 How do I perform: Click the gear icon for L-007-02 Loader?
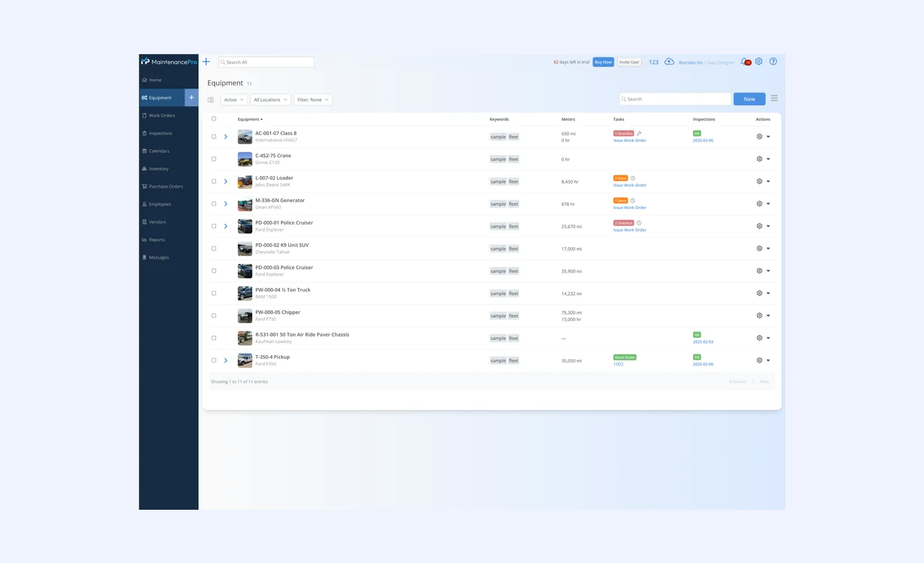(x=759, y=181)
